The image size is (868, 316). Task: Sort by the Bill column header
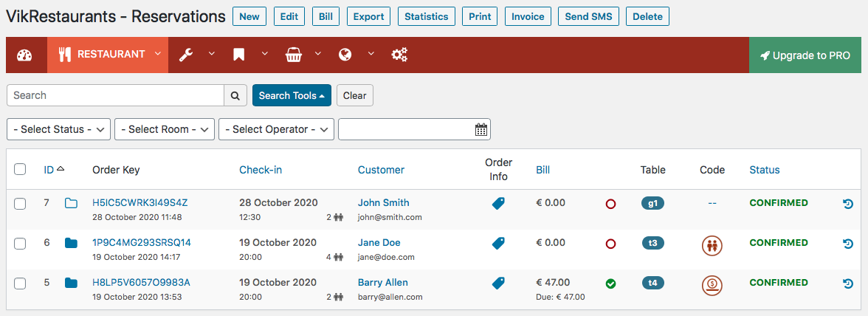pos(543,170)
